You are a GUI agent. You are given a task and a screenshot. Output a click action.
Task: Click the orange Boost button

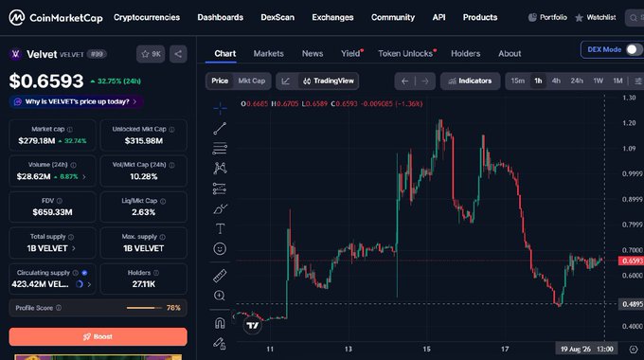pos(98,336)
